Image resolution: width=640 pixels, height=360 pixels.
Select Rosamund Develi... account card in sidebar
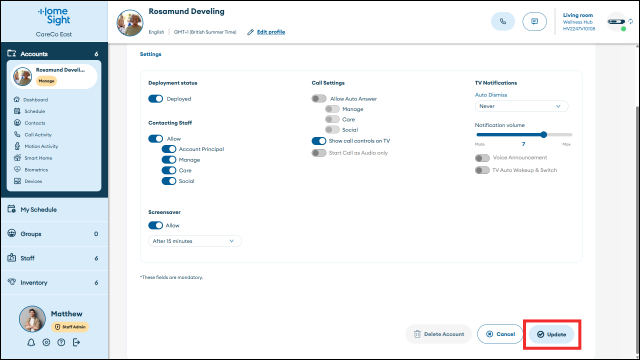pos(54,76)
